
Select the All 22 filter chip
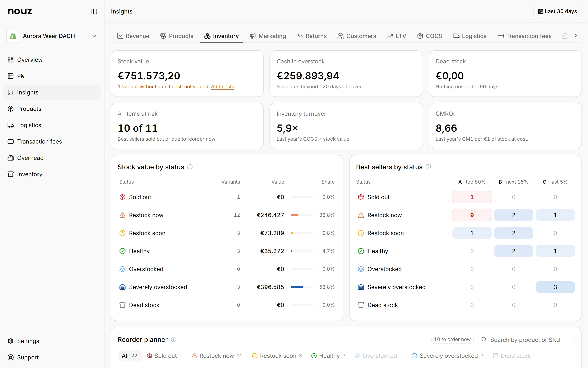[x=129, y=356]
